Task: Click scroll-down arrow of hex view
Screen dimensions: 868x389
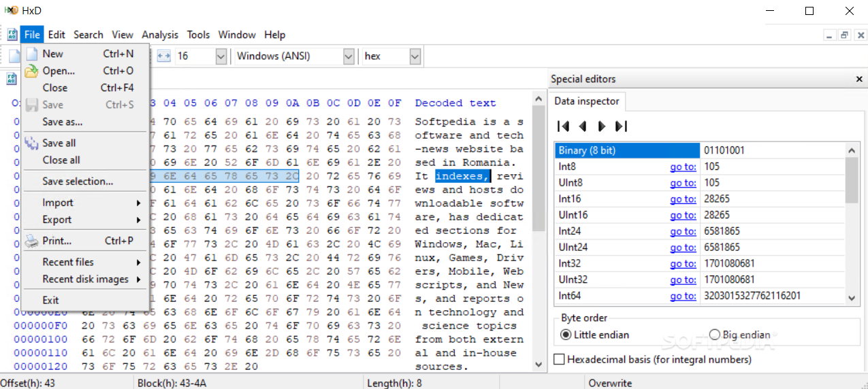Action: 539,365
